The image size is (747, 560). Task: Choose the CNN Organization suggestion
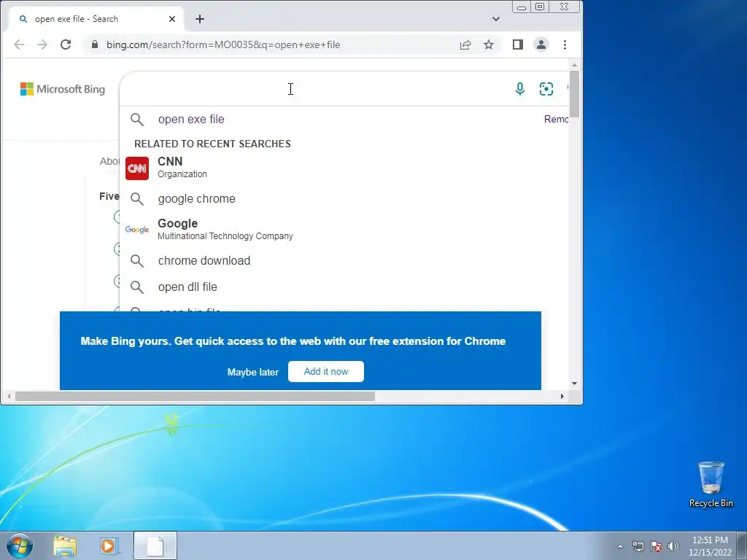pos(344,168)
